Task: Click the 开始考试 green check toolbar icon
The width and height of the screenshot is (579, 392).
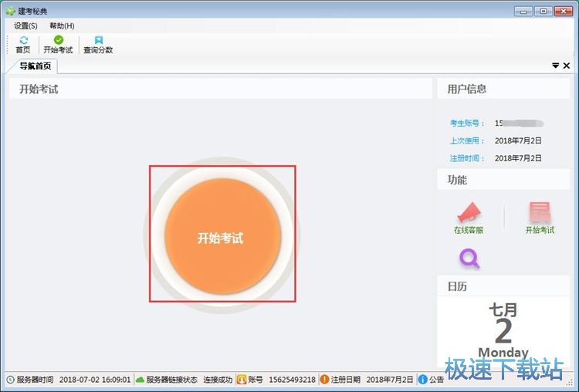Action: [59, 40]
